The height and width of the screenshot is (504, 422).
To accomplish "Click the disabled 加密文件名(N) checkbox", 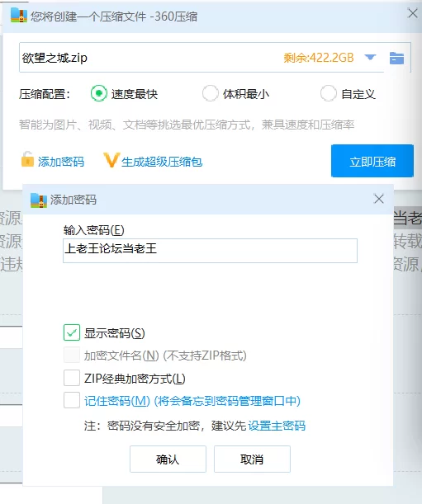I will pos(72,355).
